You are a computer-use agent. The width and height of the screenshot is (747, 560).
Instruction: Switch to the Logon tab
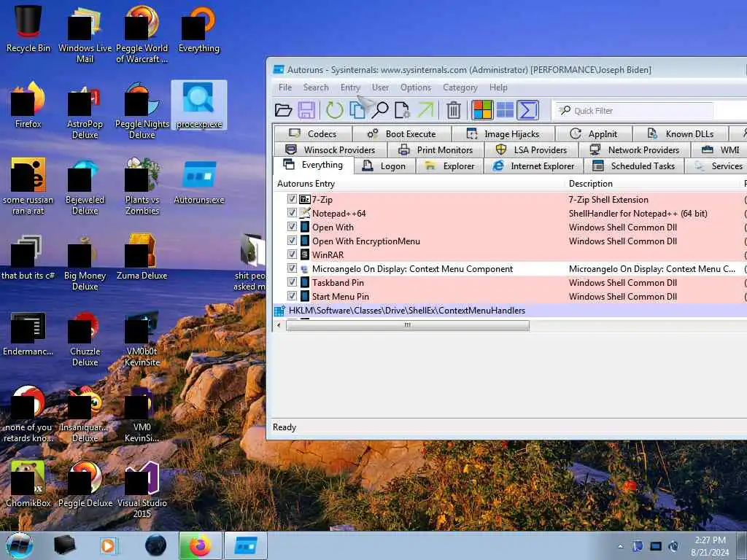[x=385, y=166]
